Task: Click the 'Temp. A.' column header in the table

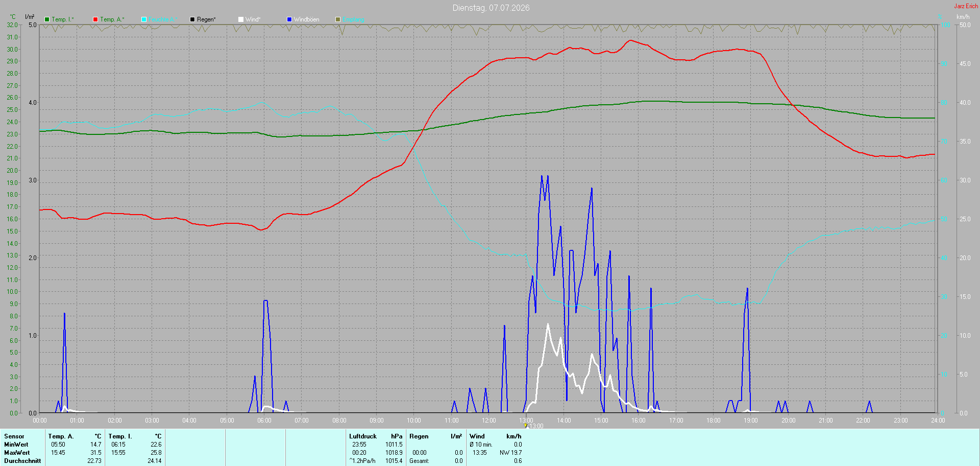Action: pyautogui.click(x=61, y=436)
